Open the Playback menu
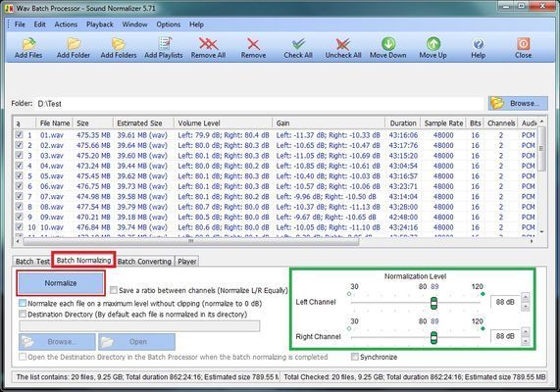Viewport: 560px width, 392px height. pos(100,24)
